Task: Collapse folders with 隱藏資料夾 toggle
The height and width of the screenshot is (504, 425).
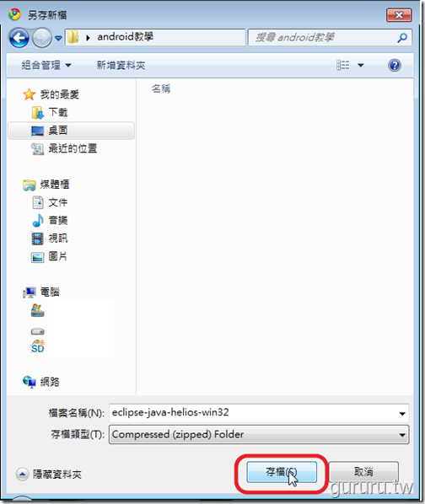Action: click(x=49, y=475)
